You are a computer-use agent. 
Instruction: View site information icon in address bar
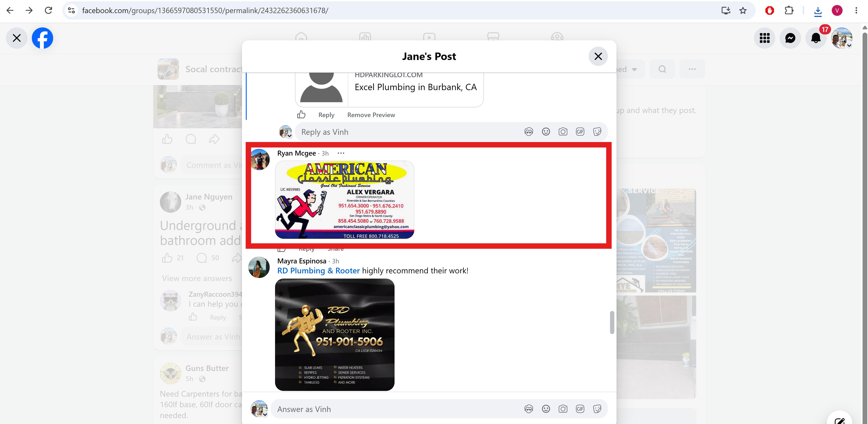[71, 10]
